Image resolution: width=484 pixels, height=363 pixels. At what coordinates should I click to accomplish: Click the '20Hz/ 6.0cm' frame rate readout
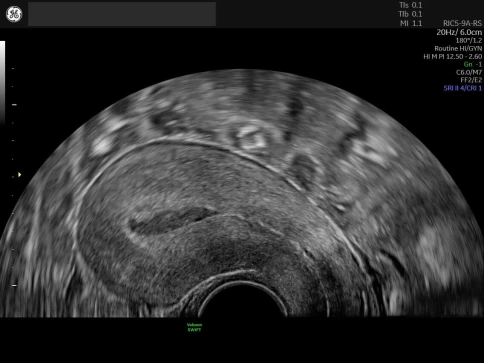[459, 32]
